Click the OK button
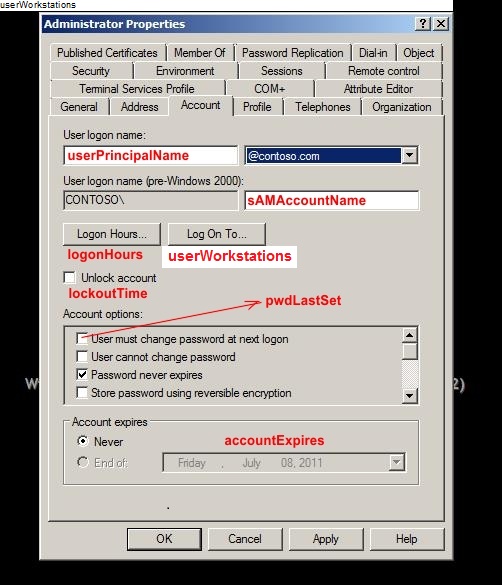The height and width of the screenshot is (585, 502). [164, 539]
